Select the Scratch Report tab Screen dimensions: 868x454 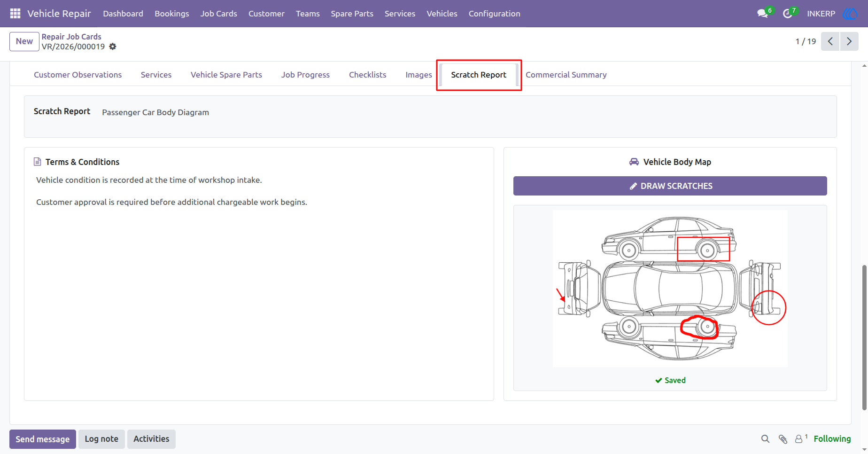479,75
